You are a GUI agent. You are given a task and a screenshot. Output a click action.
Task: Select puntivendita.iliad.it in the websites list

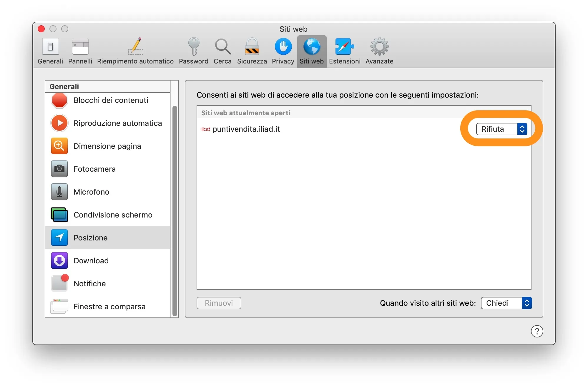point(246,129)
